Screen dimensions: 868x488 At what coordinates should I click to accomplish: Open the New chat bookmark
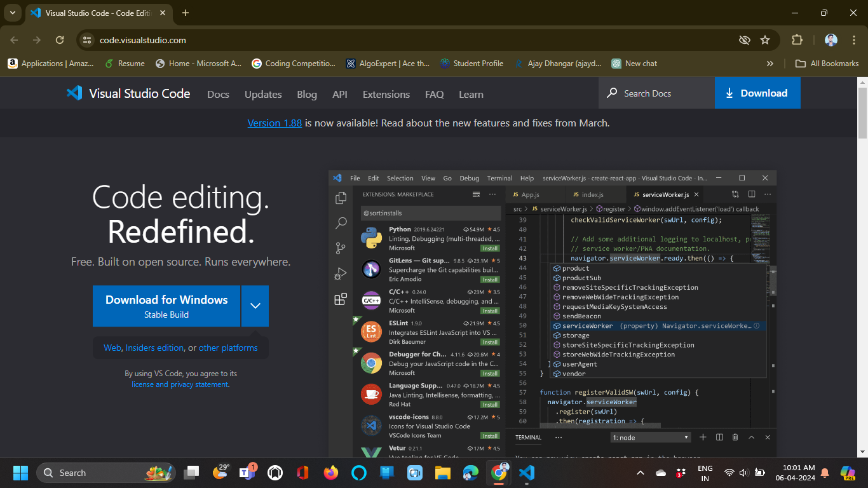pos(634,64)
